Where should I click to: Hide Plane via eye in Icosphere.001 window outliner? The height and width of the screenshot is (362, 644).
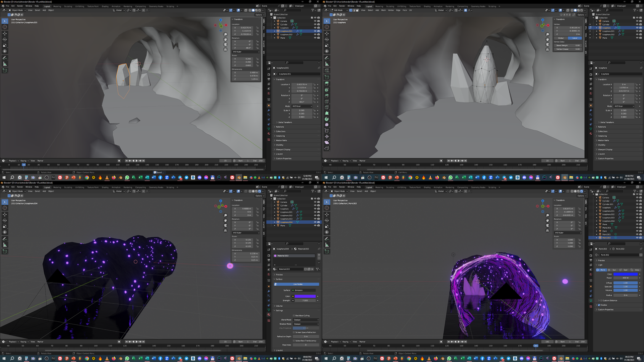[315, 38]
